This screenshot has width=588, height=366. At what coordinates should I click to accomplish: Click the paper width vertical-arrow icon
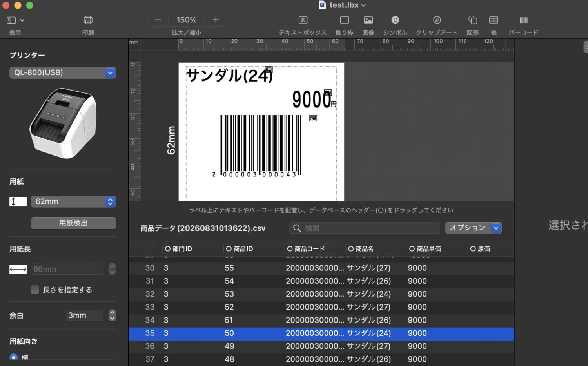point(18,201)
